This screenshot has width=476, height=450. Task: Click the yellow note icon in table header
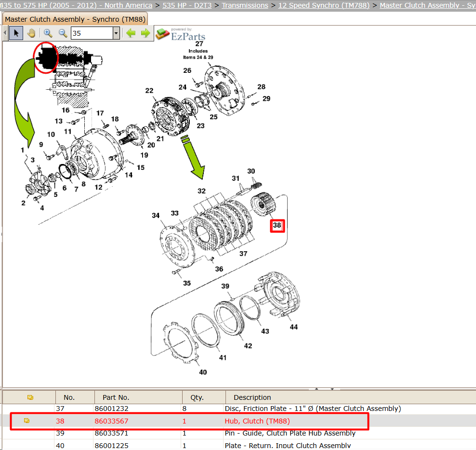pyautogui.click(x=30, y=397)
